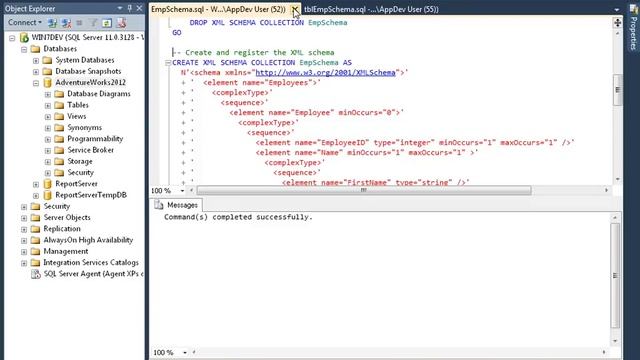The image size is (640, 360).
Task: Expand the ReportServerTempDB node
Action: pyautogui.click(x=36, y=196)
